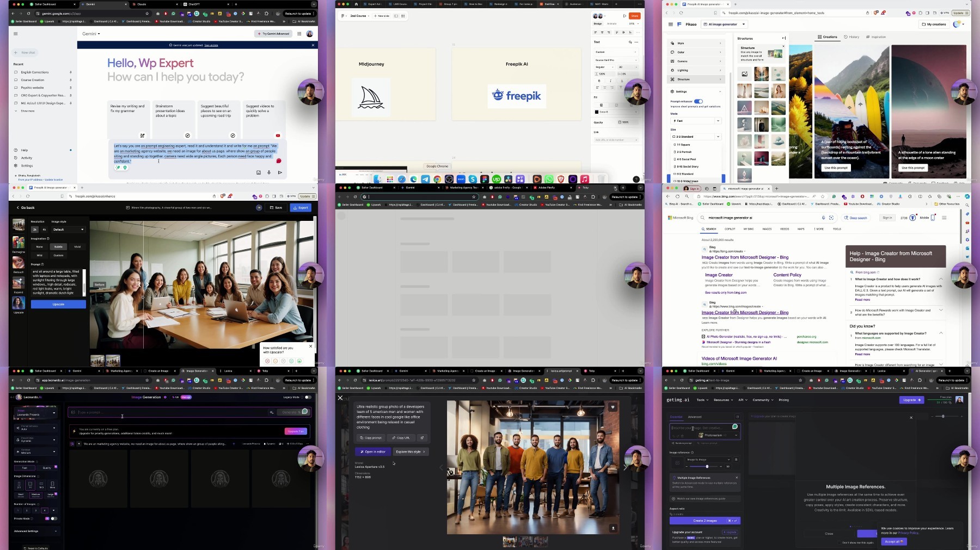
Task: Click the microphone icon in Gemini prompt box
Action: [269, 172]
